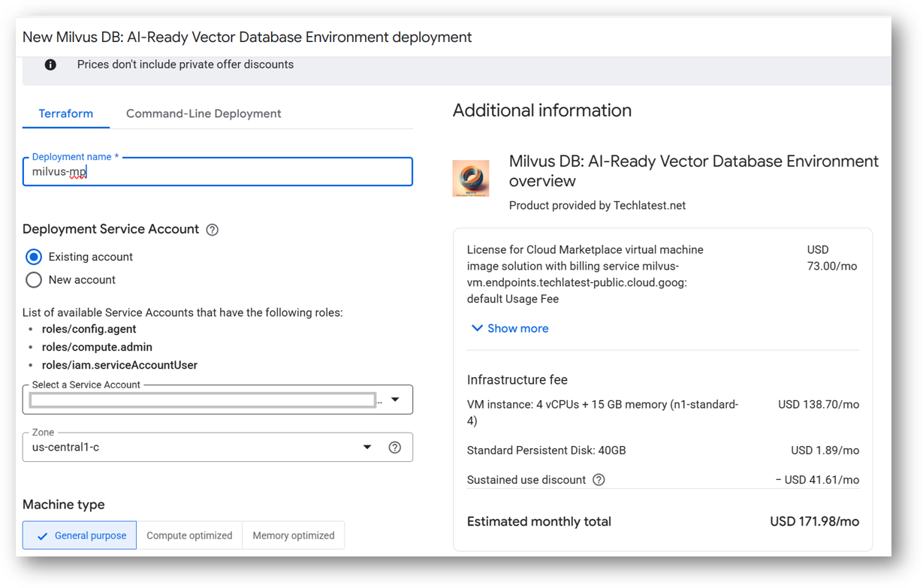Screen dimensions: 923x588
Task: Switch to the Terraform tab
Action: pyautogui.click(x=66, y=113)
